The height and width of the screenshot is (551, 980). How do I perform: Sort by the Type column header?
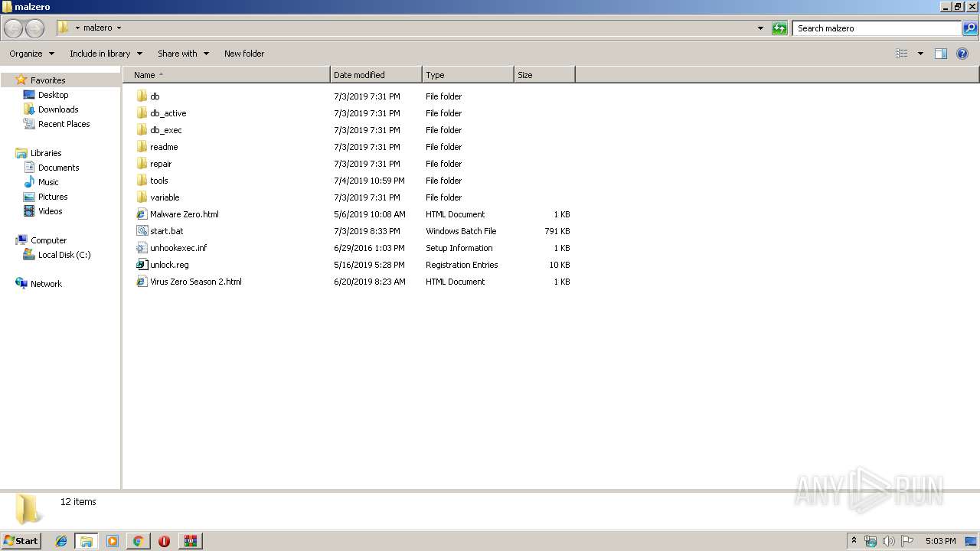[x=468, y=75]
